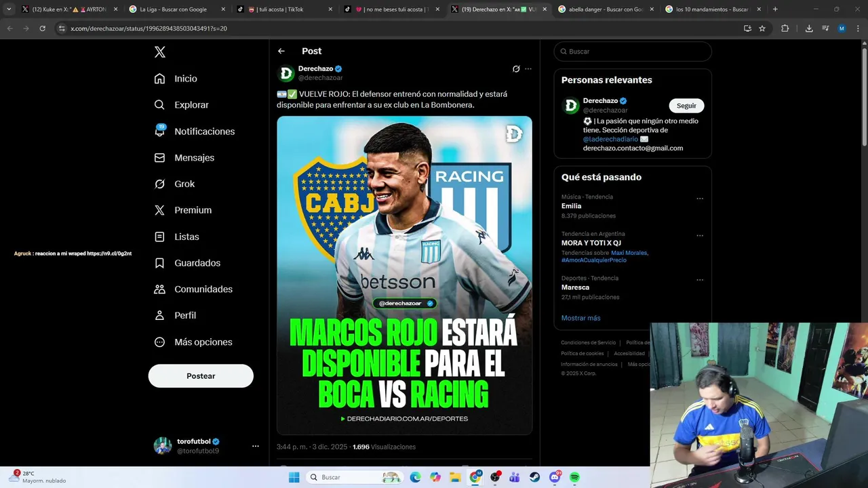Open Notificaciones with the badge

(x=194, y=131)
